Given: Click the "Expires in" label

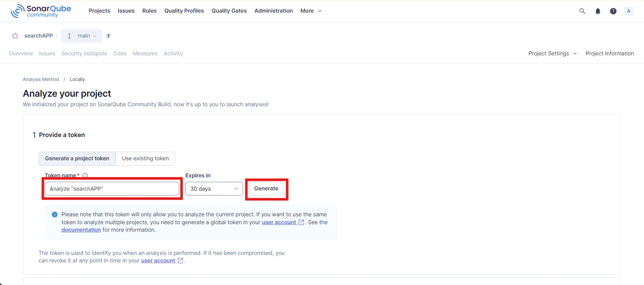Looking at the screenshot, I should (x=198, y=176).
